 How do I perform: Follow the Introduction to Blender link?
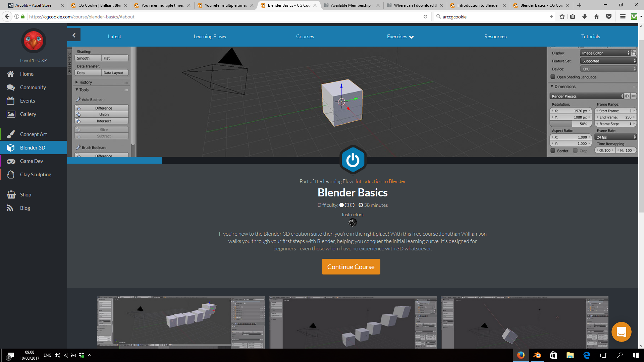click(380, 181)
